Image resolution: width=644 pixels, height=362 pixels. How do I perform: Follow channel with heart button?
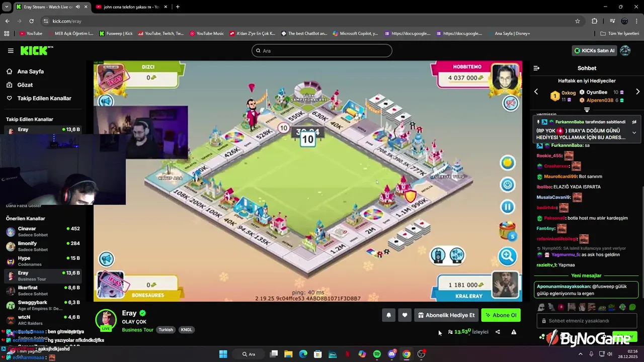[x=405, y=315]
